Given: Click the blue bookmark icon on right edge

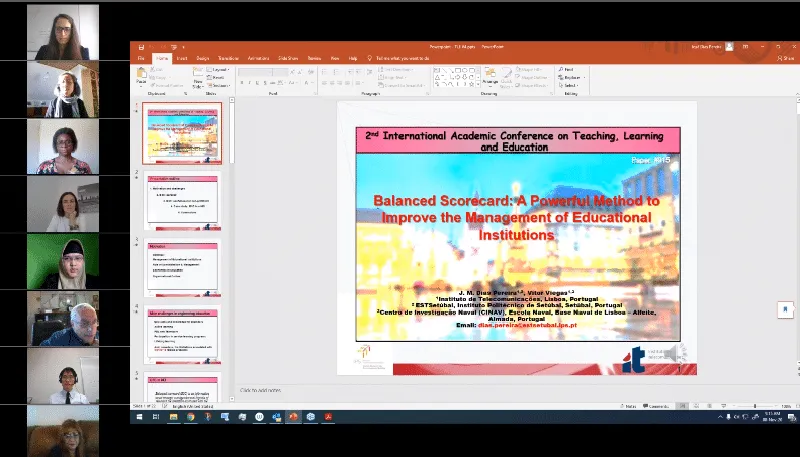Looking at the screenshot, I should (x=787, y=311).
